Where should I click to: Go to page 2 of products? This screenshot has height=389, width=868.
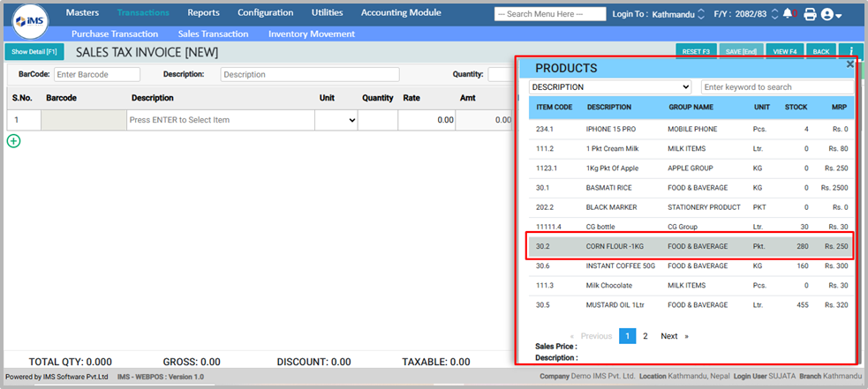tap(645, 336)
